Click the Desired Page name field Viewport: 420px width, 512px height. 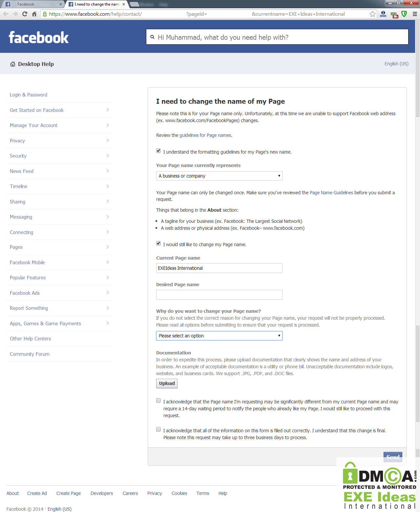[x=219, y=295]
